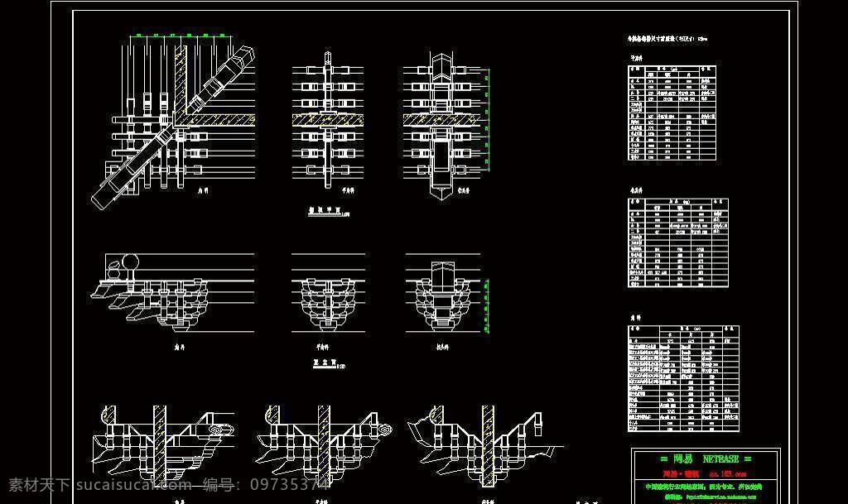
Task: Click the green vertical dimension beside column-top plan
Action: coord(489,120)
